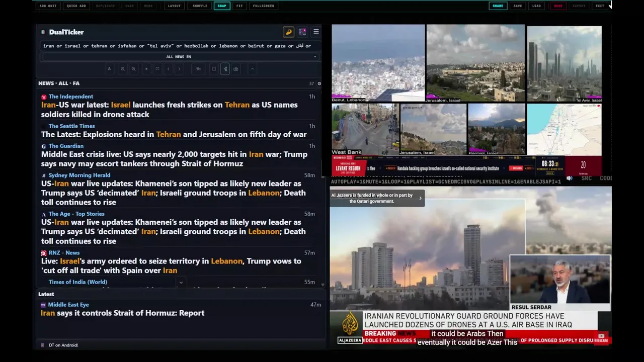Select the Beirut, Lebanon webcam thumbnail

coord(378,63)
